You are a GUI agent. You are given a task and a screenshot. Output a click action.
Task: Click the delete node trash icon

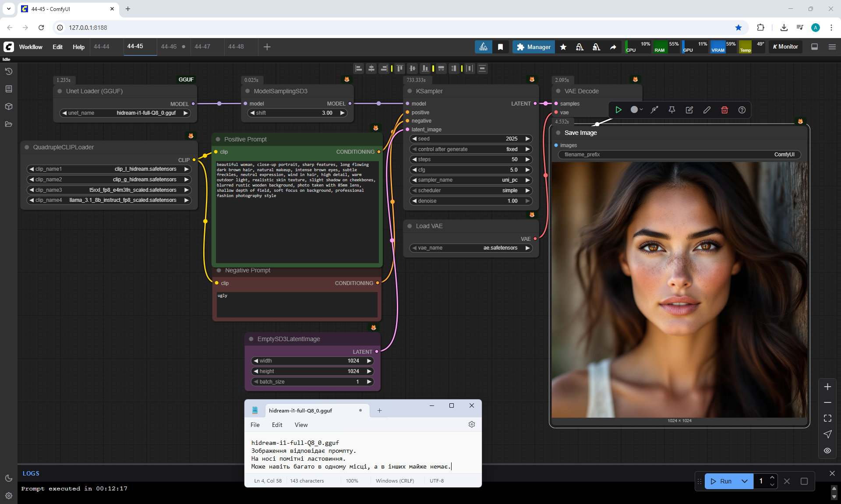click(x=724, y=110)
